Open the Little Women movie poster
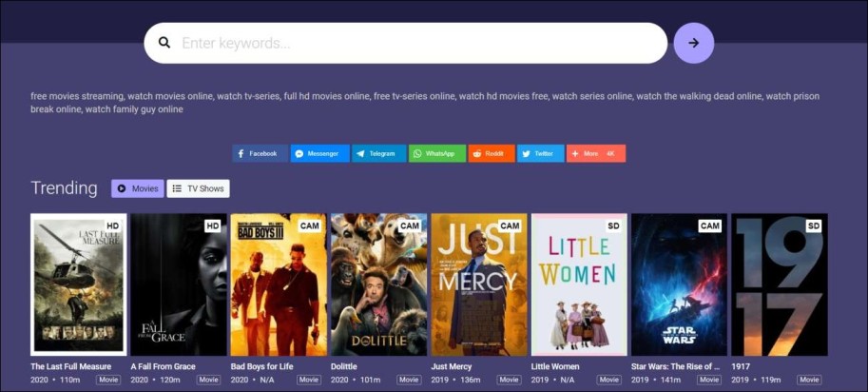868x392 pixels. [579, 284]
